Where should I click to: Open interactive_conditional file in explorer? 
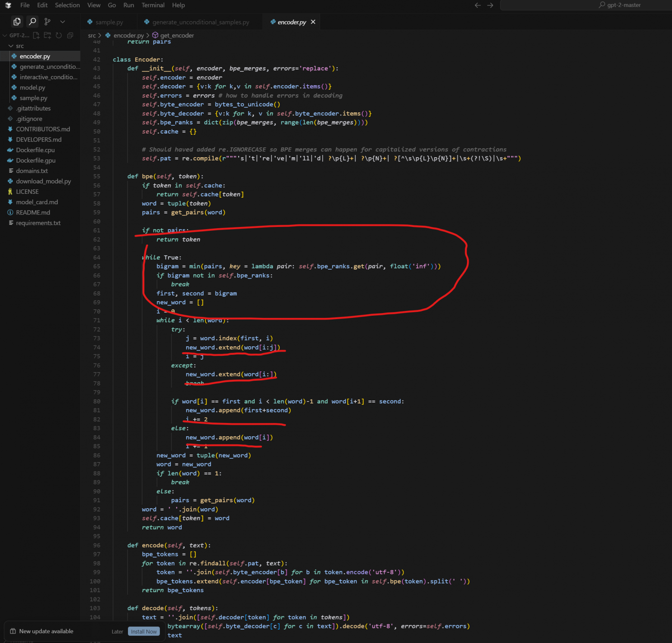tap(40, 77)
